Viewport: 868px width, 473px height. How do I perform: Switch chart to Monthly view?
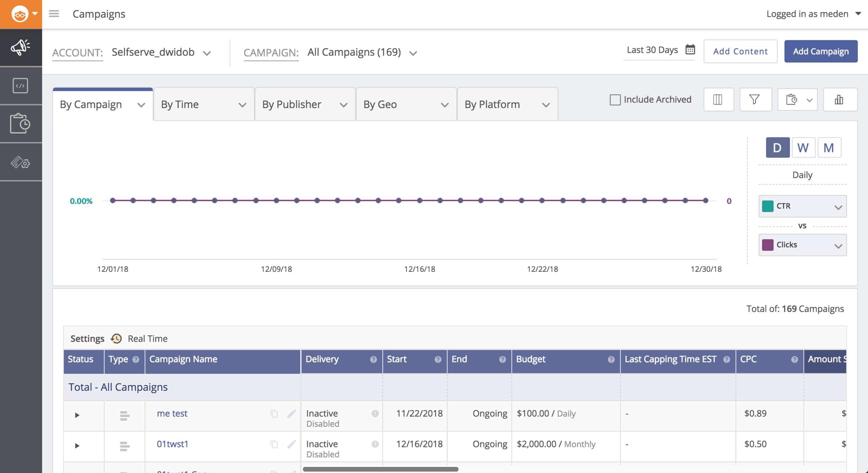pyautogui.click(x=829, y=148)
